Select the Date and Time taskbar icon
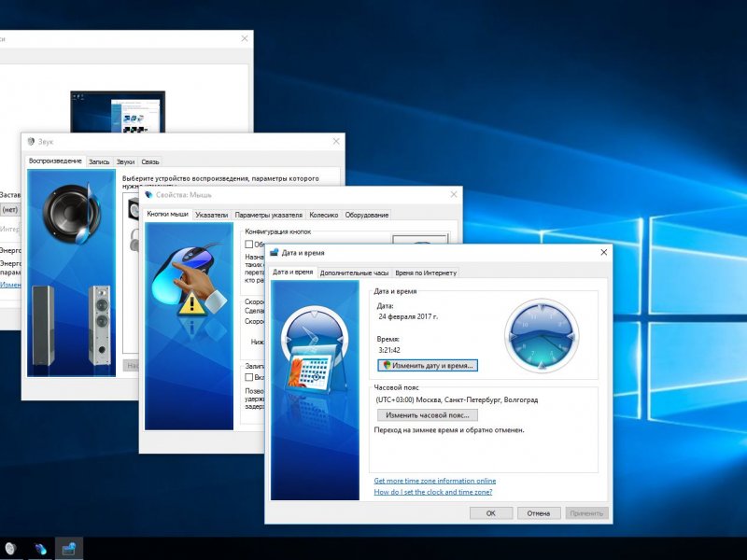747x560 pixels. coord(69,549)
